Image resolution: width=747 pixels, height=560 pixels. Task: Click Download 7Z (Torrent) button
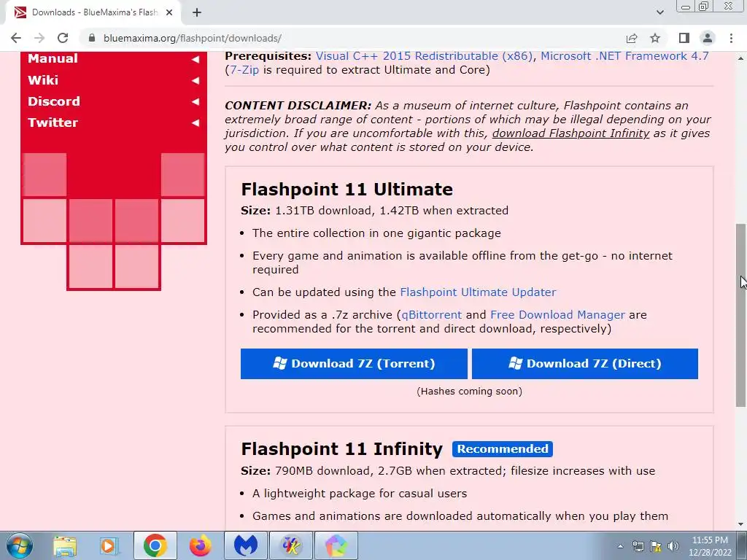tap(354, 364)
